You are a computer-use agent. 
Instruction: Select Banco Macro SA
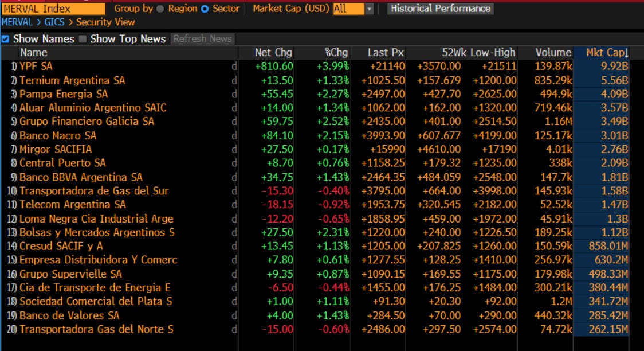tap(58, 135)
